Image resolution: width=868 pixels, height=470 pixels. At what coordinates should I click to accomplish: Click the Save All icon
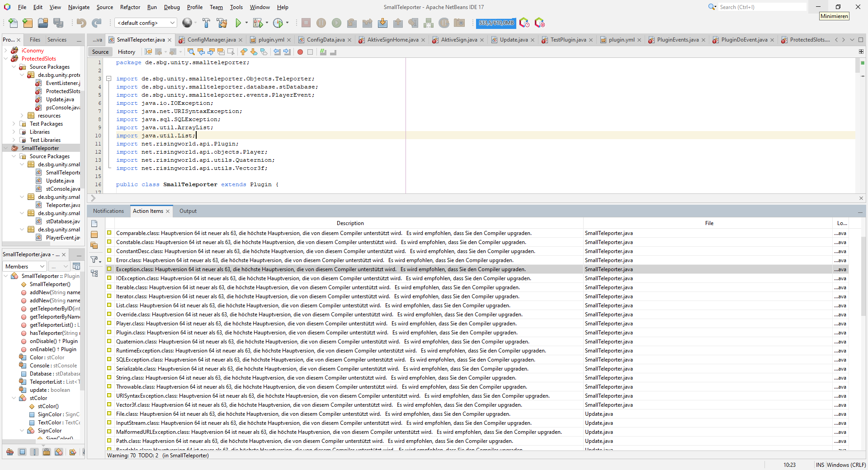58,23
